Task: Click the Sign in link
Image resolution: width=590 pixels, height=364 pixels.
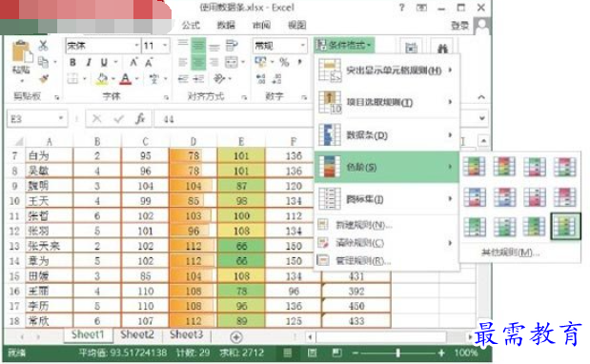Action: point(459,26)
